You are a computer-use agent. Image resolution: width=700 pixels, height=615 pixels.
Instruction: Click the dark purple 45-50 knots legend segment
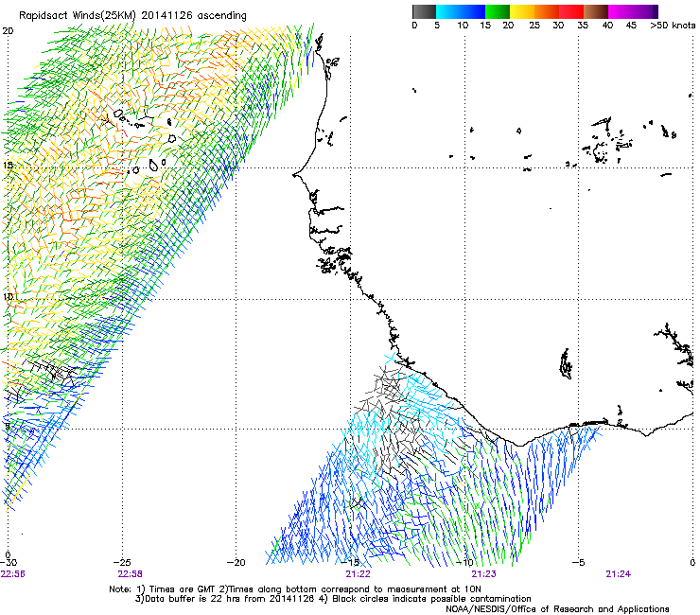[645, 11]
